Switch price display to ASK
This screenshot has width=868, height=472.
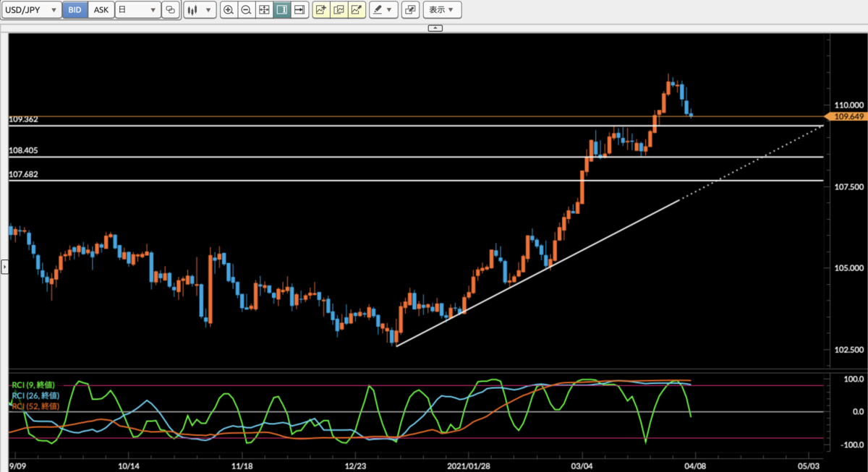102,10
